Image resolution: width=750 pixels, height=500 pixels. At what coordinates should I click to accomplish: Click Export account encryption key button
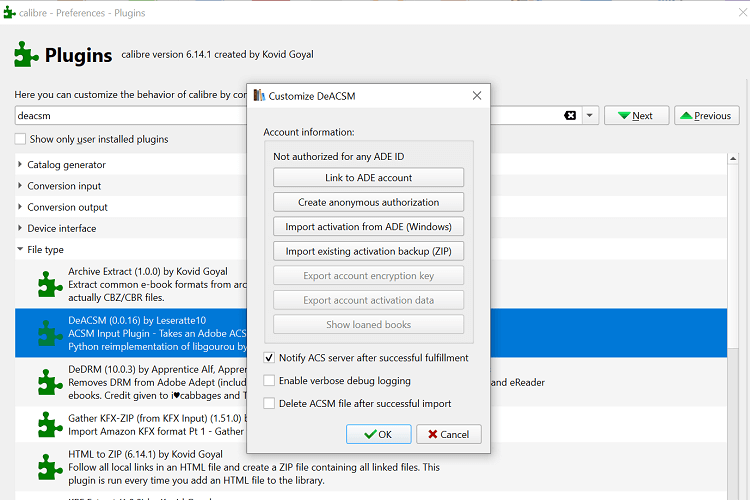pos(368,276)
